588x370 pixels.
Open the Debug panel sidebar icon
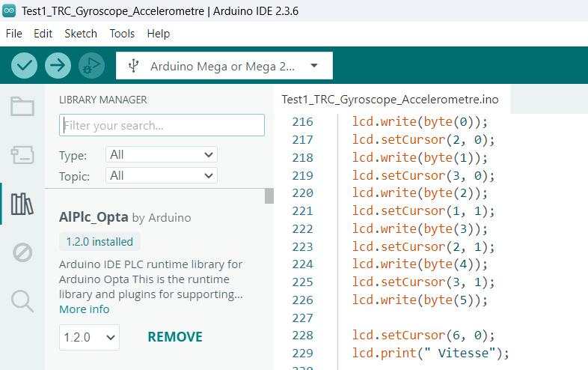coord(22,252)
